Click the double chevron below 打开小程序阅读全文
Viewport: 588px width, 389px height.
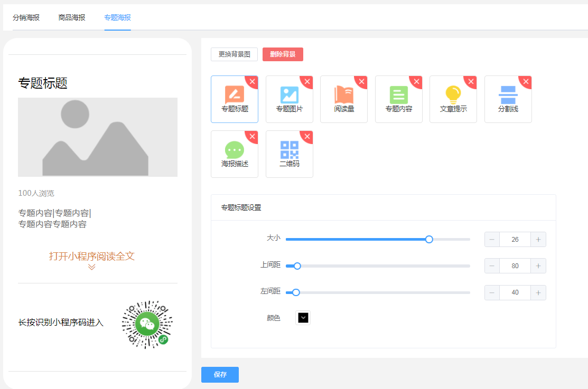pyautogui.click(x=92, y=267)
